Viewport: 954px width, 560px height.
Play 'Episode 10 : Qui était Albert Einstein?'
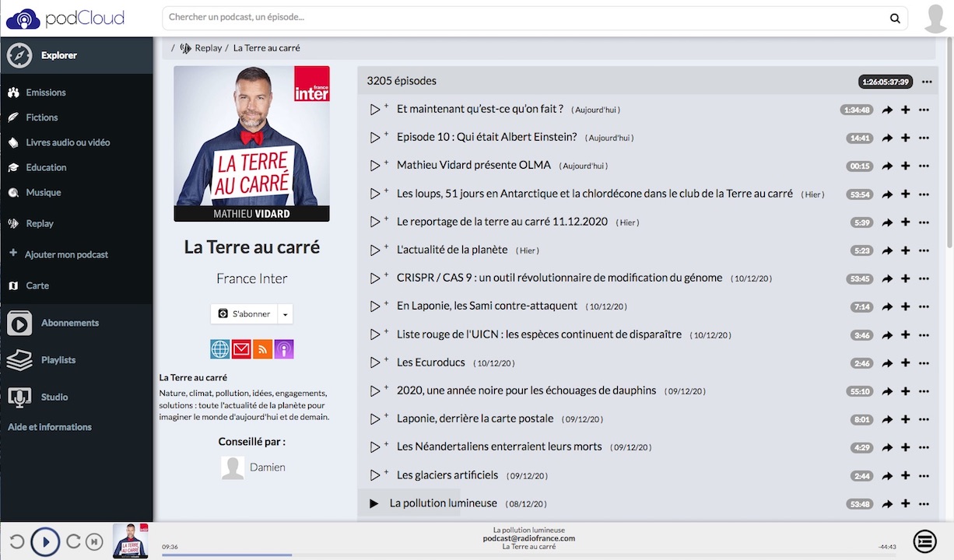(x=374, y=138)
